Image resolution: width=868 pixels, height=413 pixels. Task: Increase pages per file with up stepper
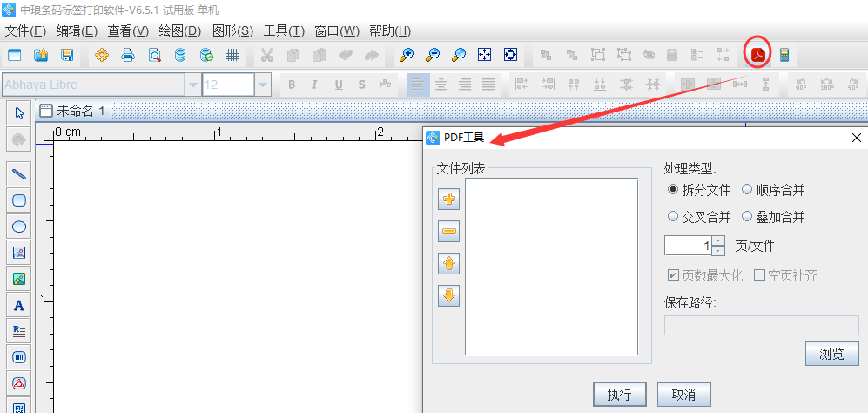tap(718, 240)
